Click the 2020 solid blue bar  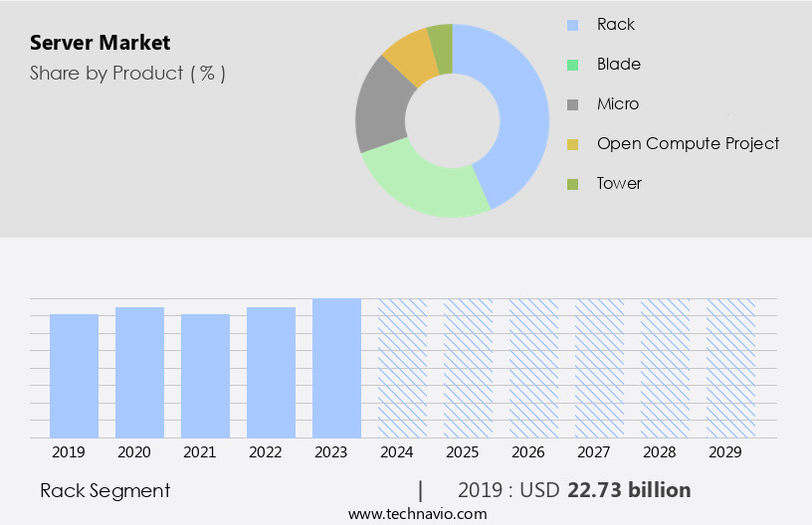click(139, 373)
